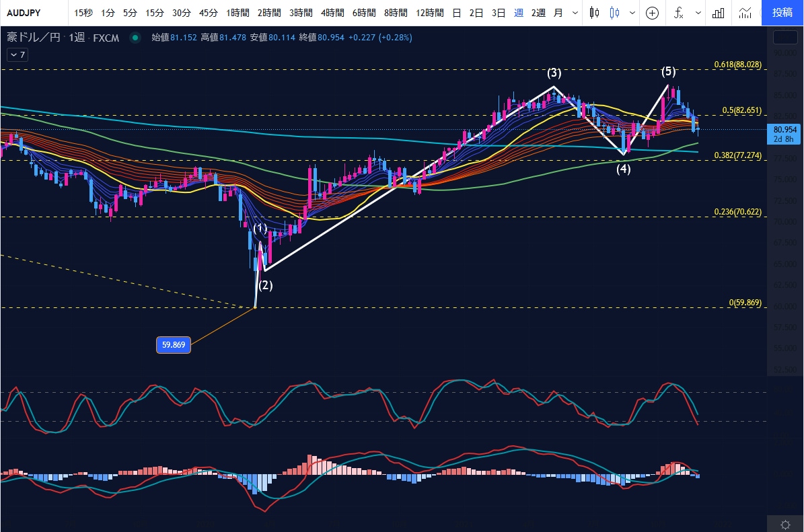This screenshot has height=532, width=804.
Task: Set the interval to 2週
Action: (538, 13)
